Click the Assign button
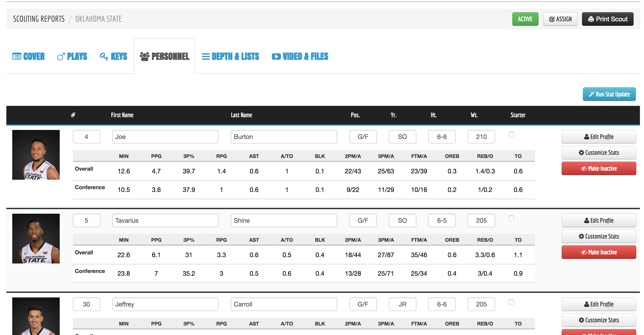 560,19
